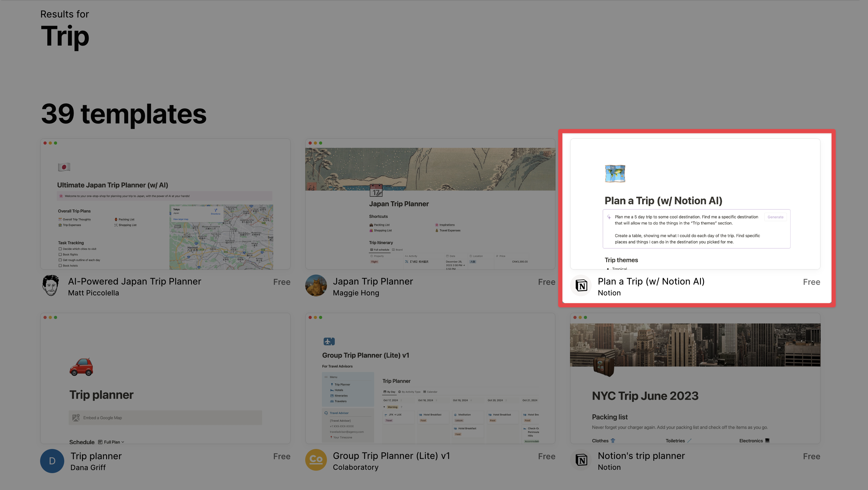Click the Japan flag icon in Ultimate Japan Trip Planner preview
This screenshot has height=490, width=868.
[x=64, y=167]
